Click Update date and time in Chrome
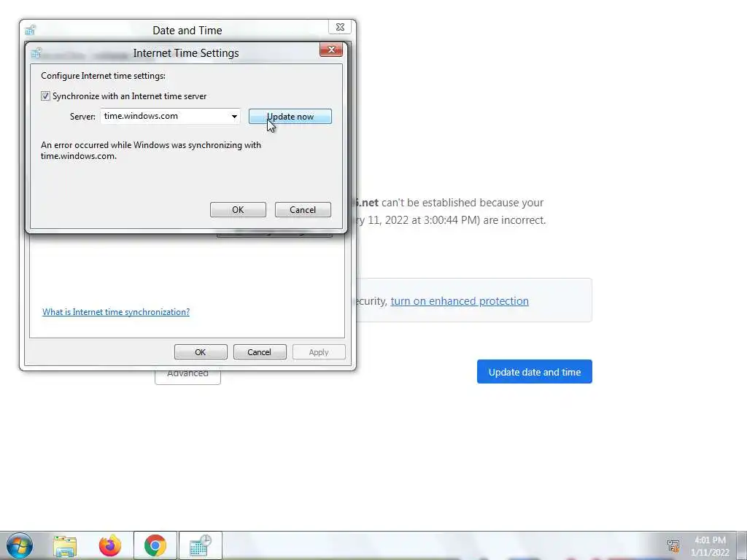 [535, 372]
